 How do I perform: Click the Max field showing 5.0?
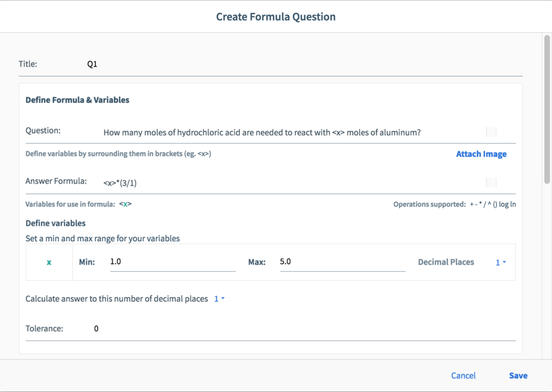tap(342, 262)
